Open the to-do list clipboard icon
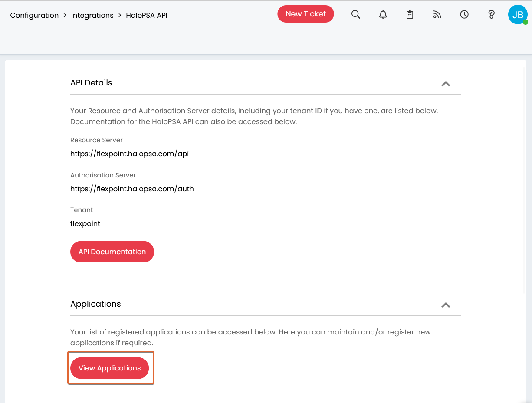This screenshot has width=532, height=403. click(x=410, y=14)
